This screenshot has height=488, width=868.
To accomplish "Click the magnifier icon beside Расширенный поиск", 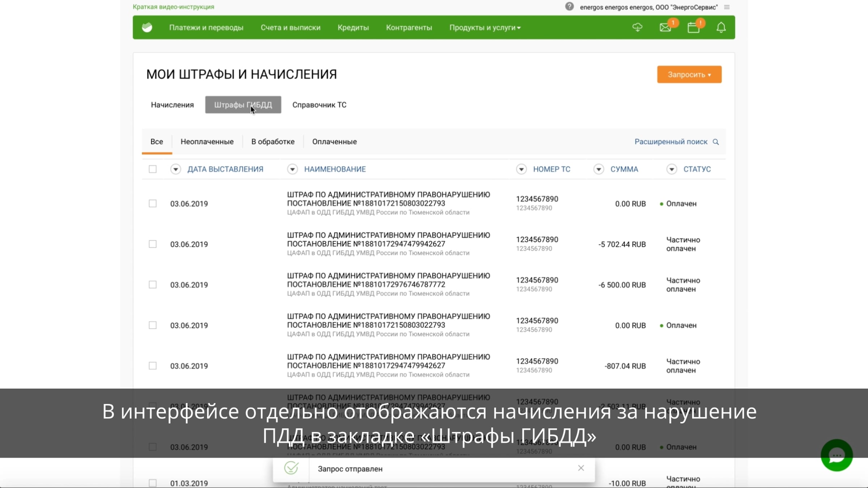I will pos(716,142).
